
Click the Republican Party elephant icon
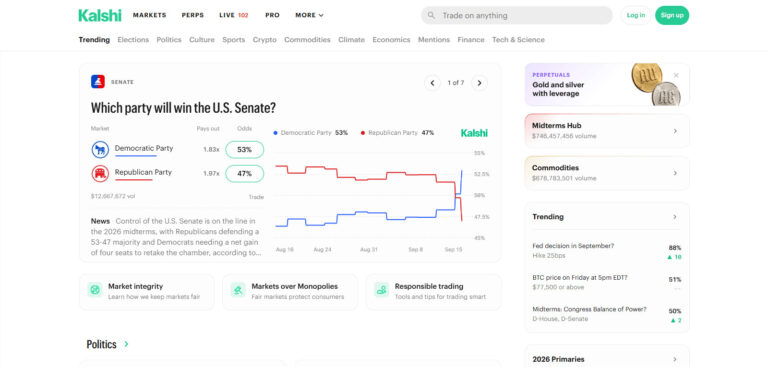(100, 173)
